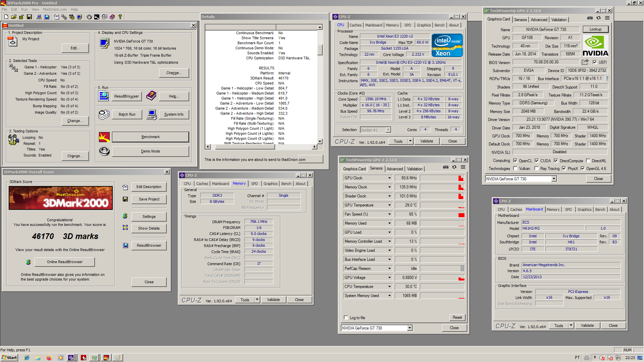Image resolution: width=644 pixels, height=362 pixels.
Task: Open the CPU-Z Socket #1 selection dropdown
Action: click(388, 130)
